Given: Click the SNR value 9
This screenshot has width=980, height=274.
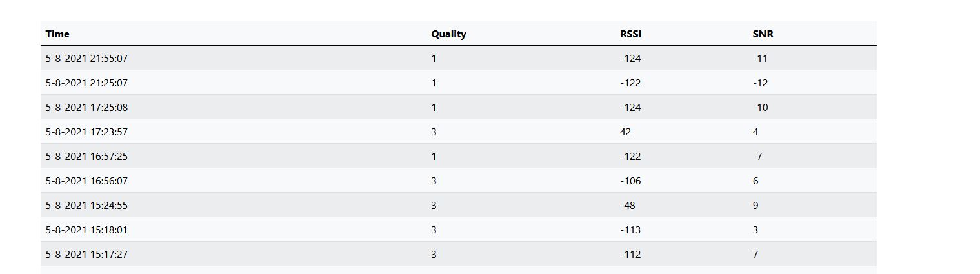Looking at the screenshot, I should pyautogui.click(x=755, y=206).
